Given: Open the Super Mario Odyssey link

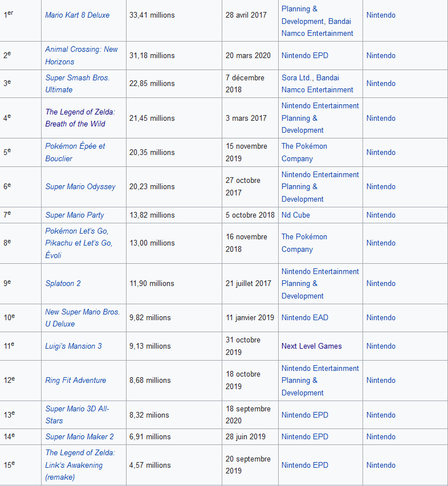Looking at the screenshot, I should [80, 186].
